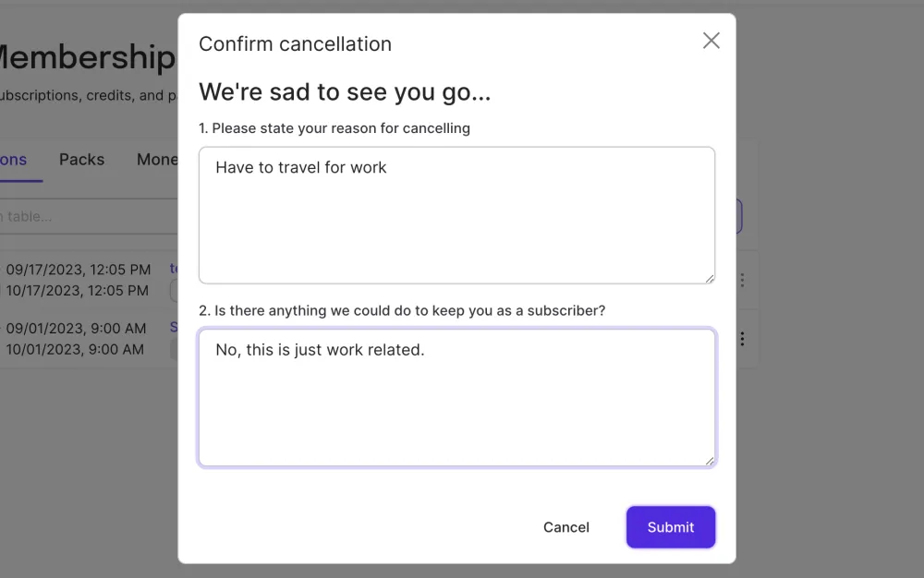The height and width of the screenshot is (578, 924).
Task: Click the Membership page heading
Action: pyautogui.click(x=86, y=57)
